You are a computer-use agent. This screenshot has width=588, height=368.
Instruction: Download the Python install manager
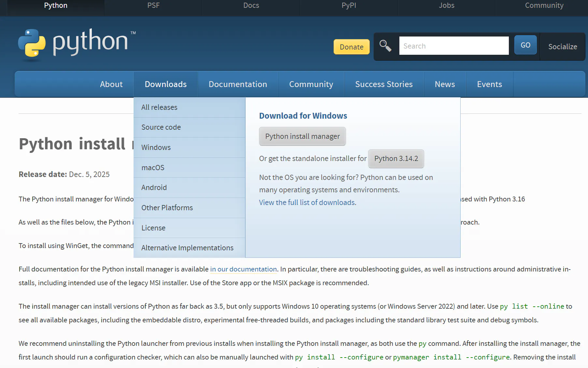302,136
